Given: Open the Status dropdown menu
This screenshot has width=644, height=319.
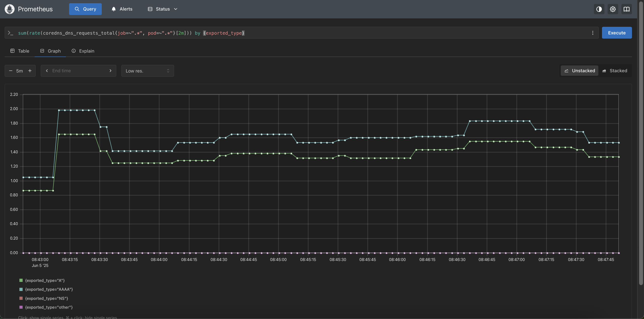Looking at the screenshot, I should [x=162, y=9].
